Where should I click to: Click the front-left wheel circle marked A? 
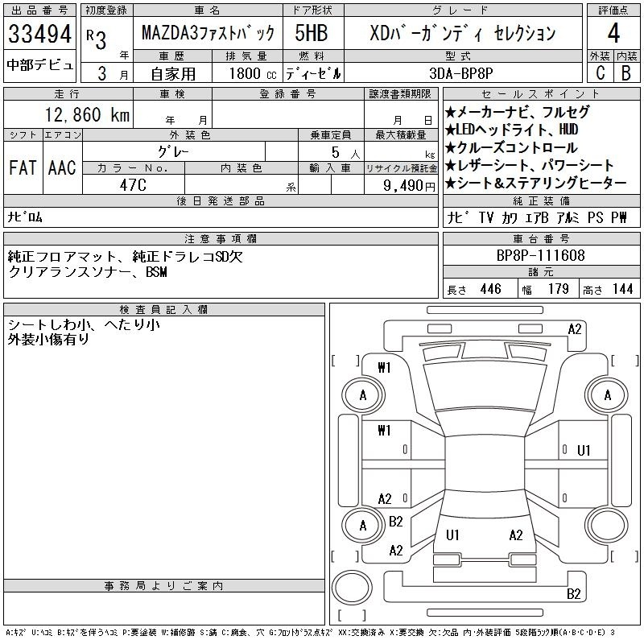tap(362, 395)
